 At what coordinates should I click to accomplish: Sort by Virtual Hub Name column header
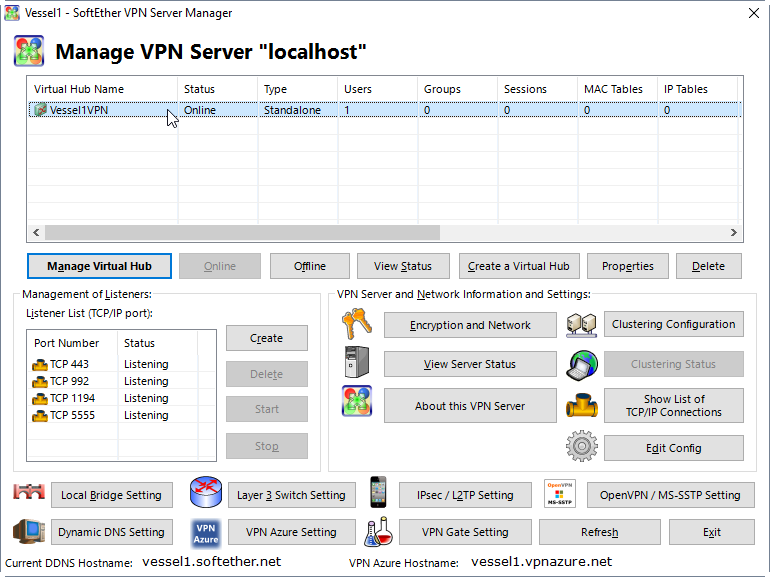coord(103,89)
